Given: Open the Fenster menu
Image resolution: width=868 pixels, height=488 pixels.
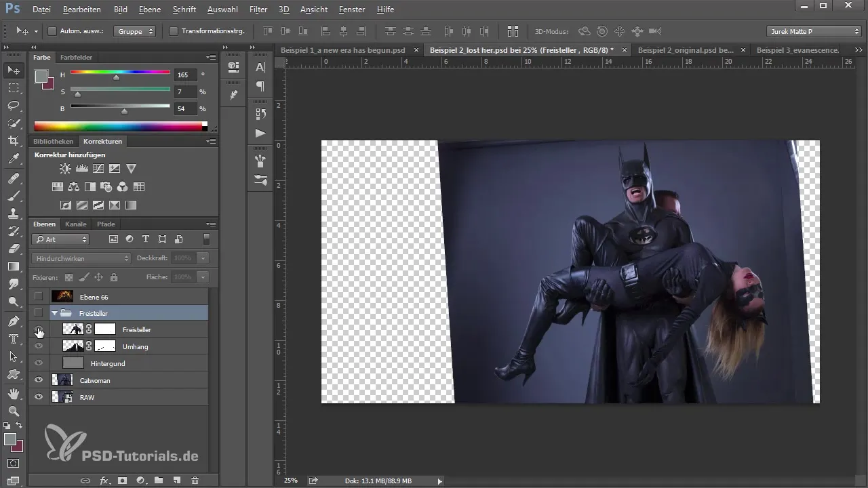Looking at the screenshot, I should (351, 9).
